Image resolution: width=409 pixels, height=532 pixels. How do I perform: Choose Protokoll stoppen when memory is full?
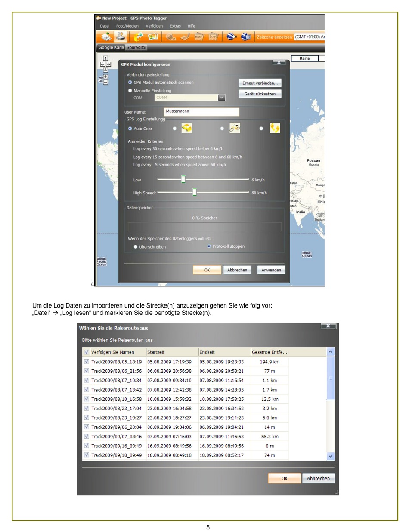pyautogui.click(x=209, y=246)
